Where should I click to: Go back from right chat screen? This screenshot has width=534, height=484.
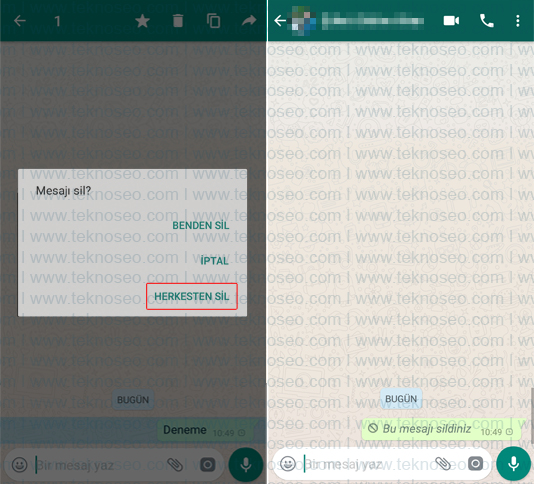point(280,21)
